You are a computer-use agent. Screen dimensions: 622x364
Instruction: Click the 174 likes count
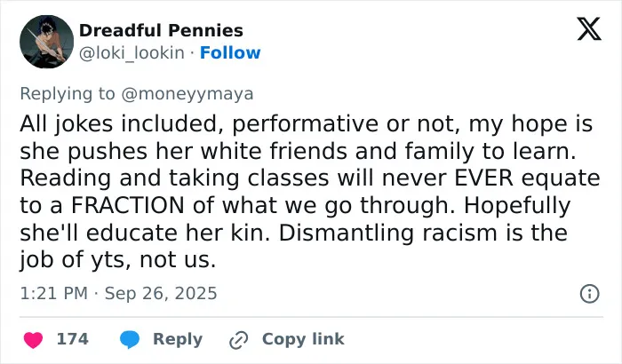click(73, 339)
